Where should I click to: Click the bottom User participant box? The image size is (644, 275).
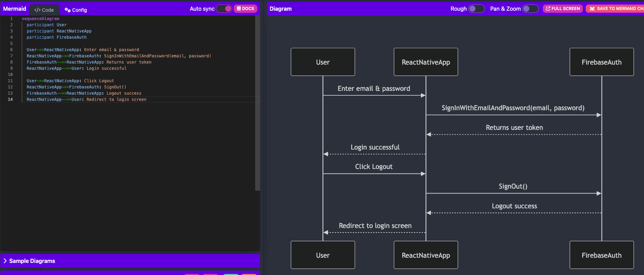tap(323, 255)
